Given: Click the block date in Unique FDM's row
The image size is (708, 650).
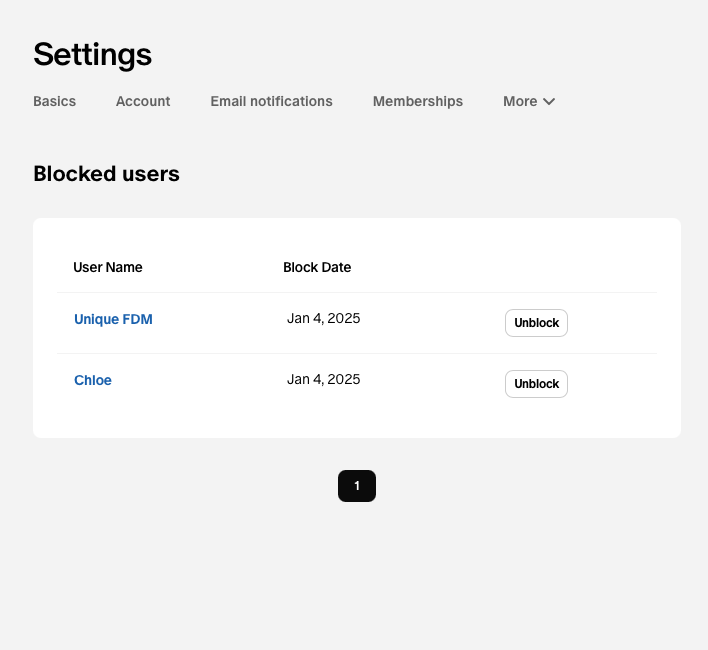Looking at the screenshot, I should 323,318.
